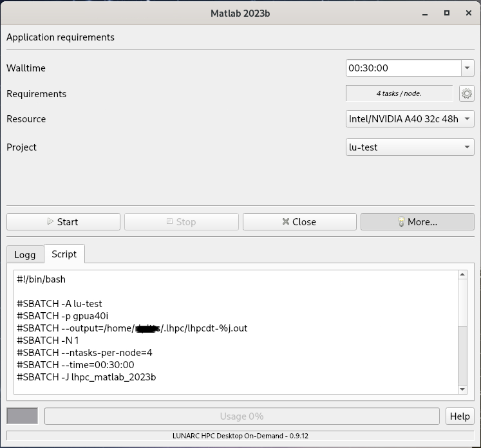Click the script scrollbar down arrow
Screen dimensions: 481x448
[462, 389]
